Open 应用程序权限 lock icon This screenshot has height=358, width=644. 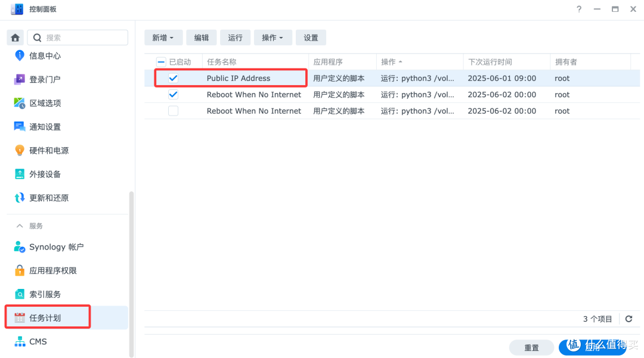[x=19, y=270]
